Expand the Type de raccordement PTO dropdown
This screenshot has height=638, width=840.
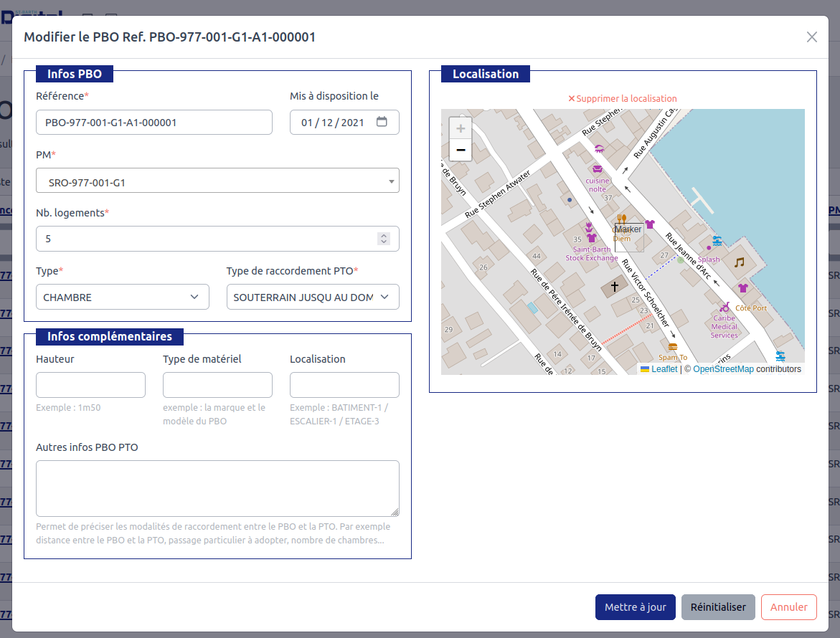point(313,296)
